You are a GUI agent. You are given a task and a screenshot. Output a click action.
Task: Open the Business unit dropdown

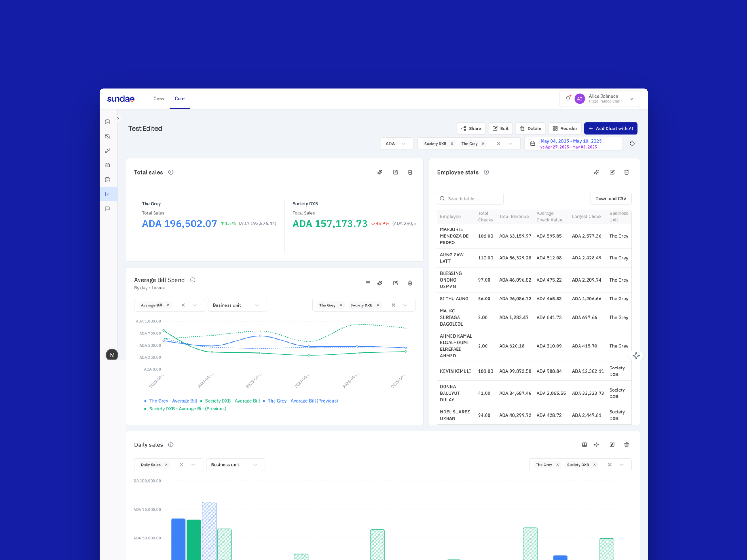pyautogui.click(x=237, y=305)
